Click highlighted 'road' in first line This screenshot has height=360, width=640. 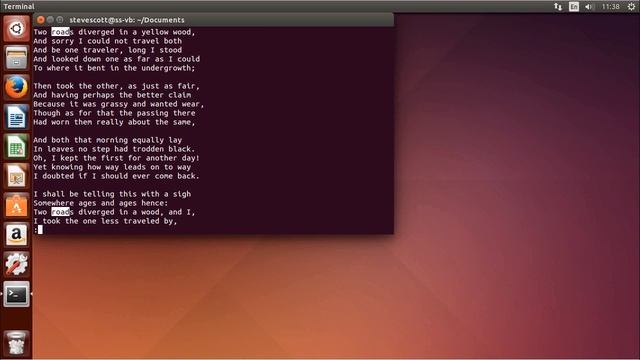tap(60, 32)
